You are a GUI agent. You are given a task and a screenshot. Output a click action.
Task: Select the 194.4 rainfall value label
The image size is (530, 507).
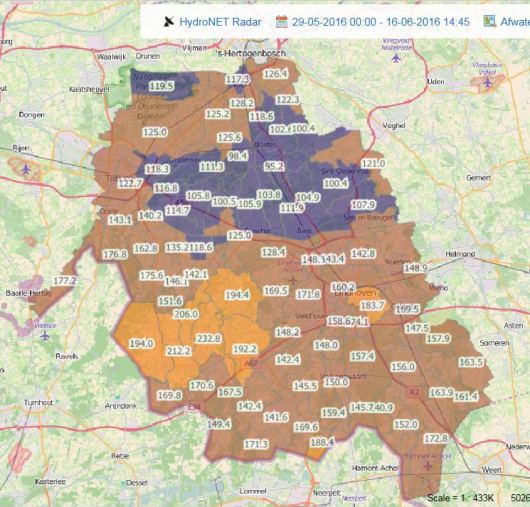click(x=237, y=295)
